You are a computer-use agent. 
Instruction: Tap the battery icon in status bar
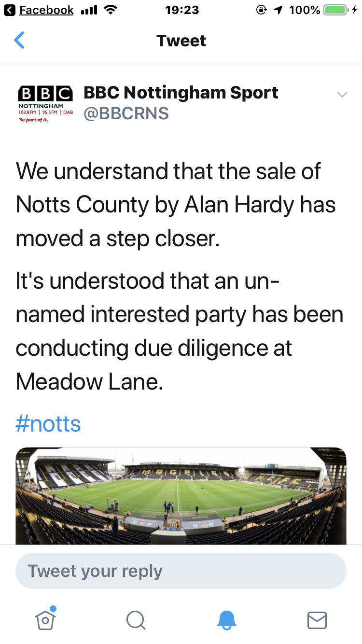(x=337, y=10)
